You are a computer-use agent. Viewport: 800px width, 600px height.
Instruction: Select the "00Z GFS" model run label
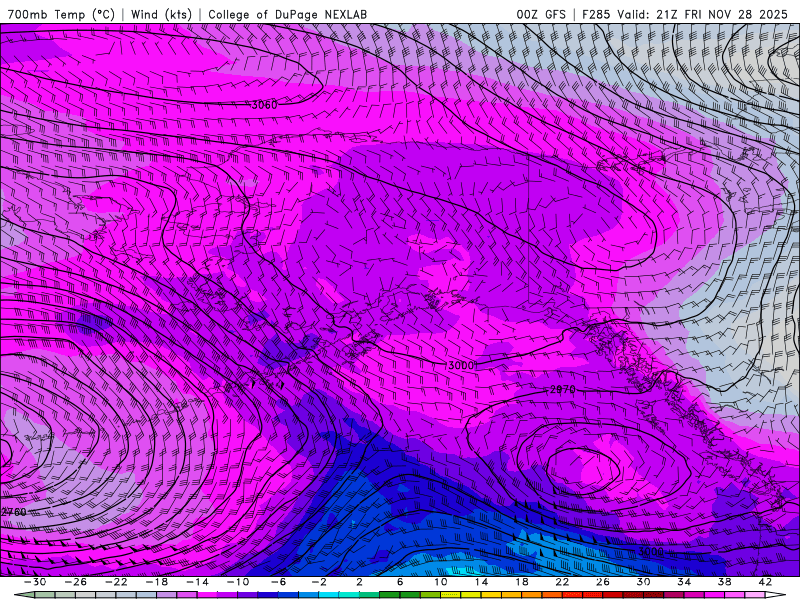[540, 14]
